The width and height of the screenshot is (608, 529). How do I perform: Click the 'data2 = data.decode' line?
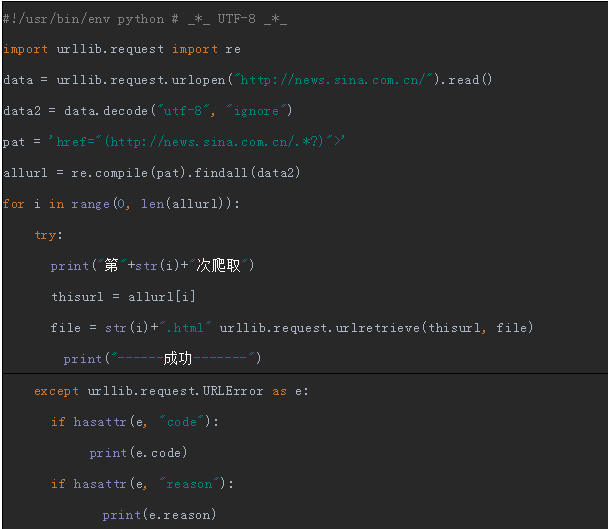pos(148,111)
